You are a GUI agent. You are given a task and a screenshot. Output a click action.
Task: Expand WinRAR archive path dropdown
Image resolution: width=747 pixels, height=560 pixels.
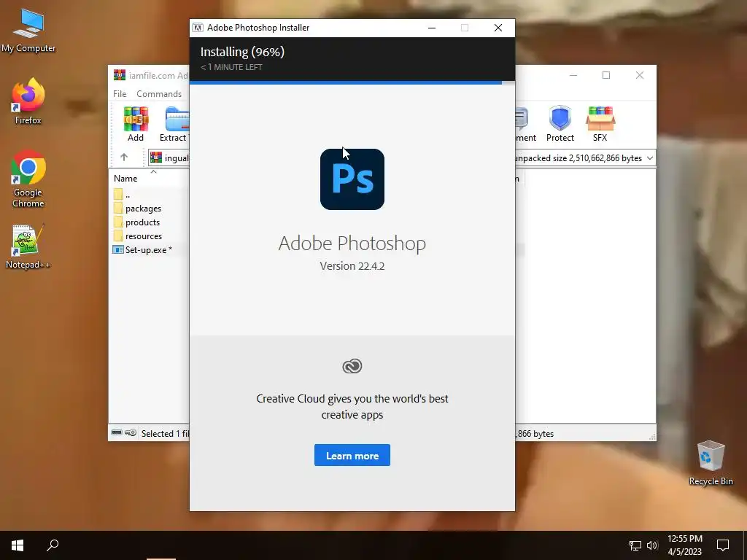[x=650, y=158]
